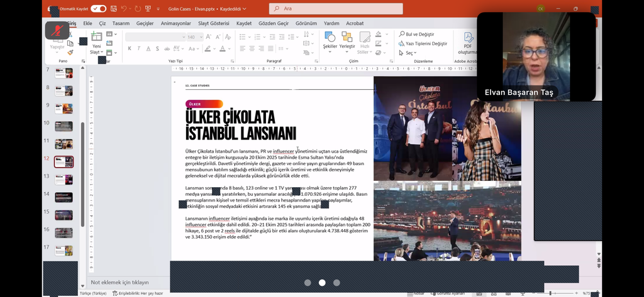This screenshot has width=644, height=297.
Task: Switch to the Tasarım tab
Action: [121, 23]
